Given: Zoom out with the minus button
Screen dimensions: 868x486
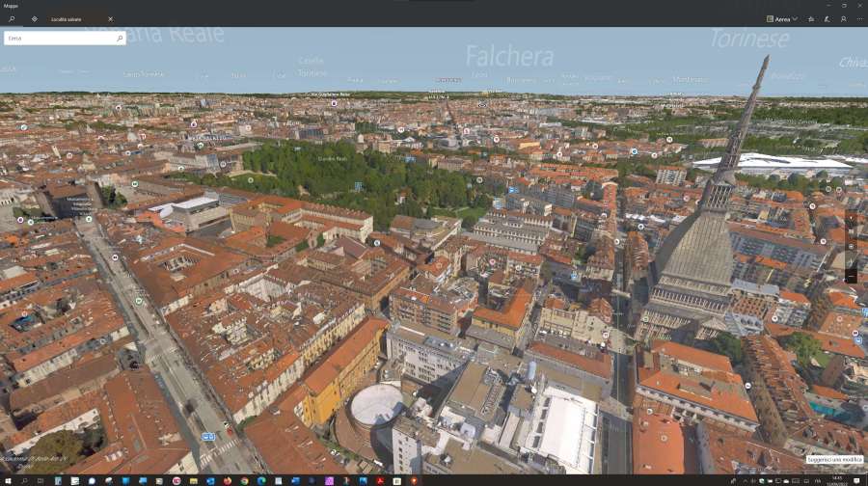Looking at the screenshot, I should 851,276.
